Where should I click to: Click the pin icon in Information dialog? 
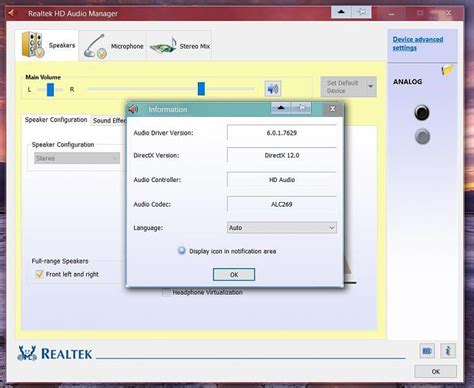(301, 108)
